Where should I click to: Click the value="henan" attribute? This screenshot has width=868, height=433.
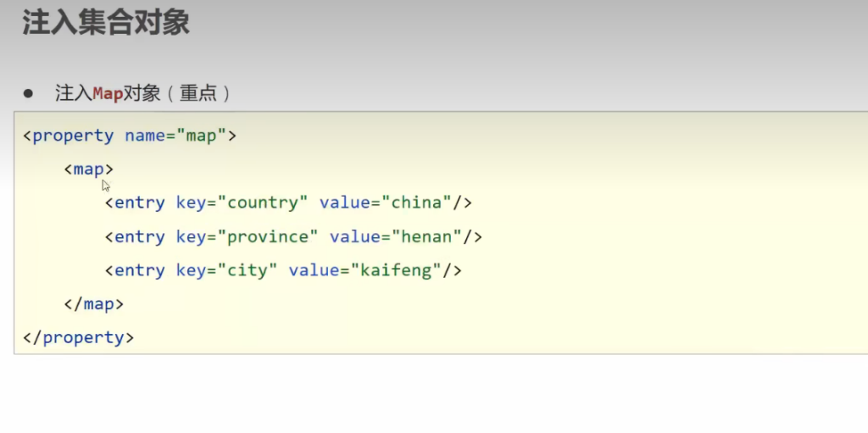[396, 236]
